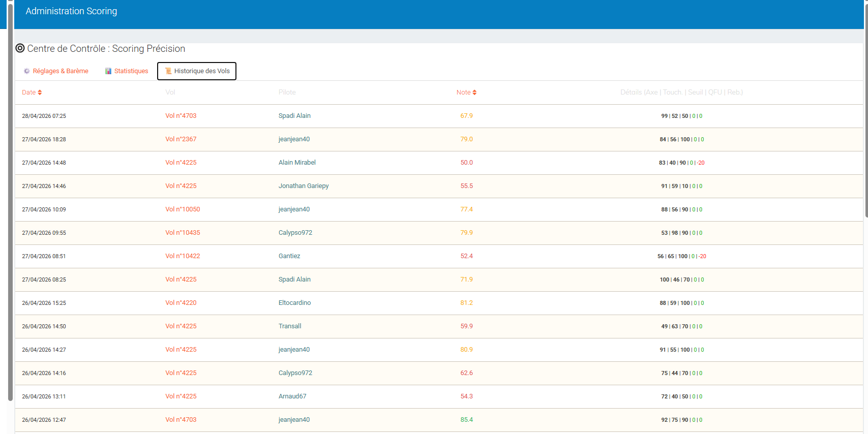Click pilot name Eltocardino
Screen dimensions: 868x434
(294, 303)
